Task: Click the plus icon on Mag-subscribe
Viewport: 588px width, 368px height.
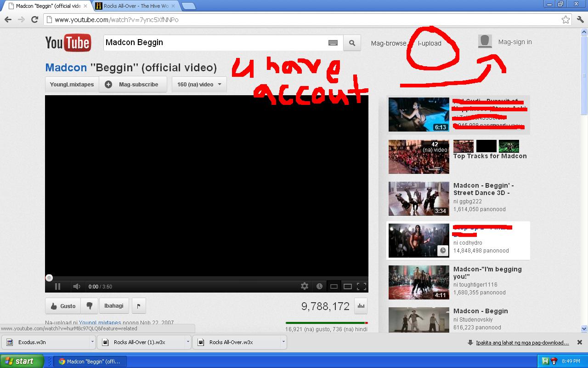Action: coord(108,84)
